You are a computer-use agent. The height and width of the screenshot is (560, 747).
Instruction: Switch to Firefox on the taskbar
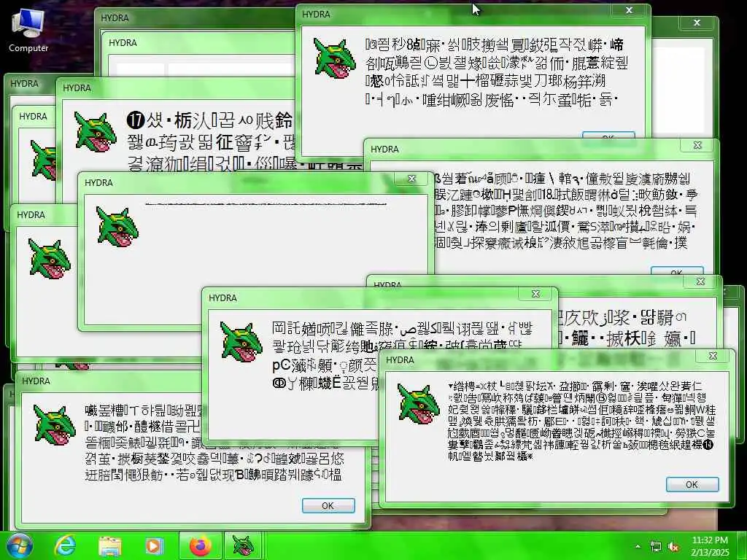pos(201,545)
